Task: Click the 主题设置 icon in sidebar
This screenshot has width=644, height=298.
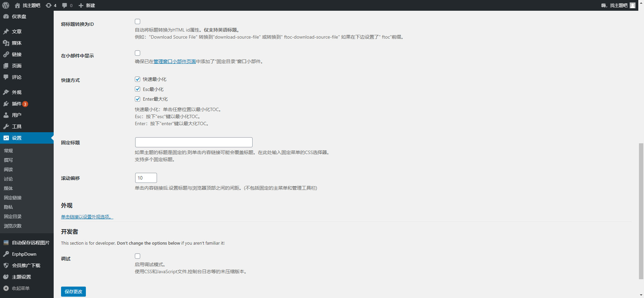Action: (x=6, y=277)
